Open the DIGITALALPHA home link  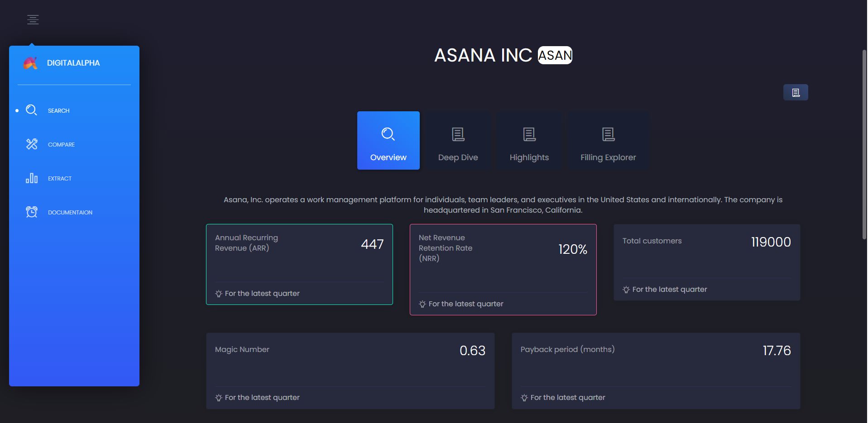(73, 63)
